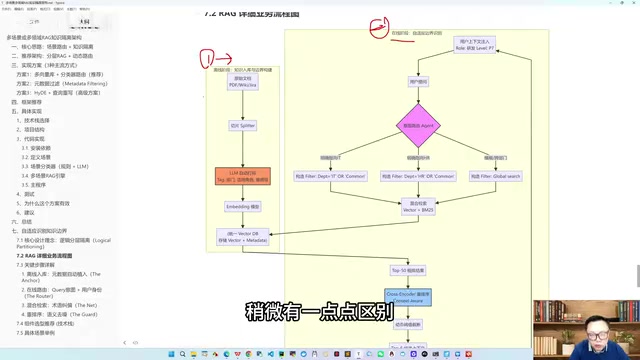Jump to outline item 3.5 主程序

(33, 185)
